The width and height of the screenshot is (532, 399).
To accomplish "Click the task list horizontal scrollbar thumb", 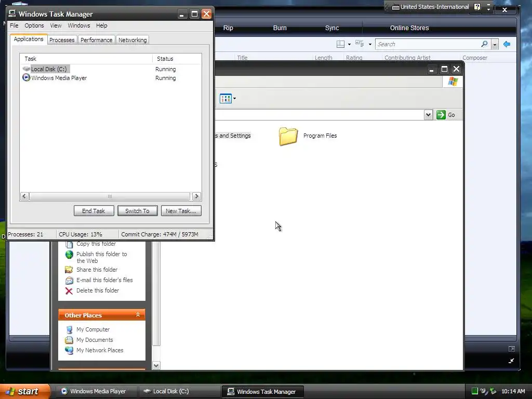I will (110, 196).
